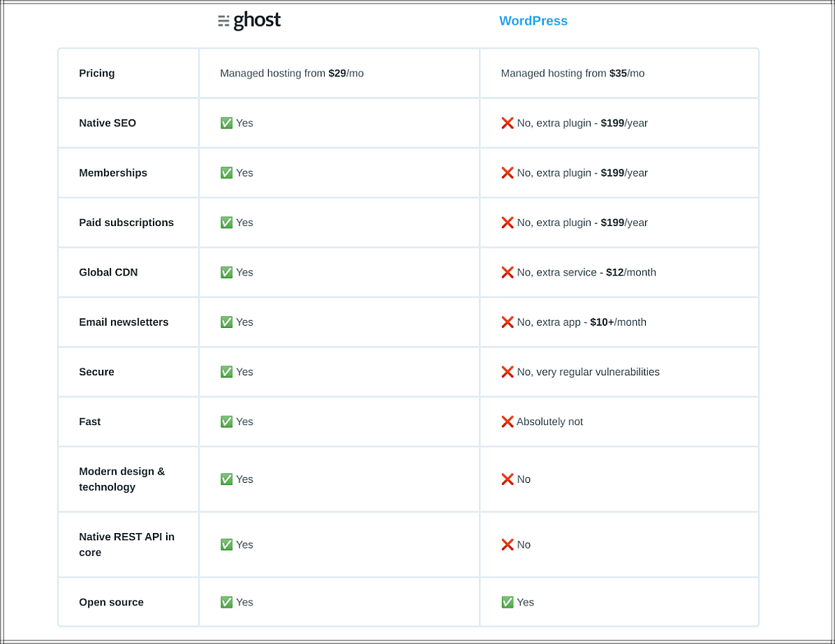This screenshot has width=835, height=644.
Task: Click green checkmark in Ghost Native REST API row
Action: pos(226,544)
